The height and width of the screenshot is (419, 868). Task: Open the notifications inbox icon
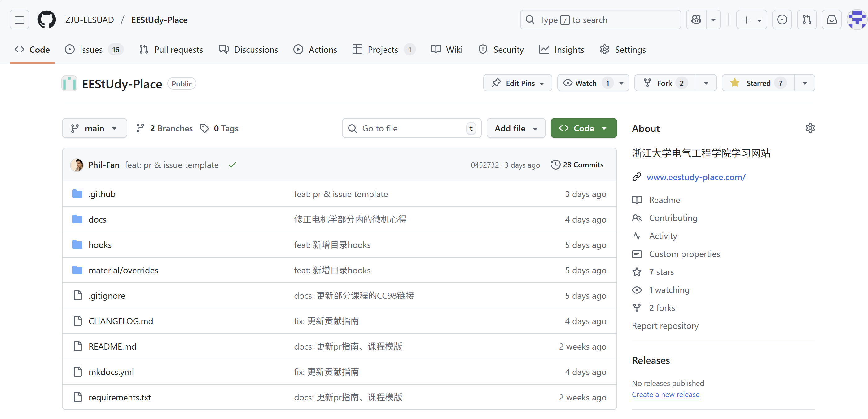(831, 20)
